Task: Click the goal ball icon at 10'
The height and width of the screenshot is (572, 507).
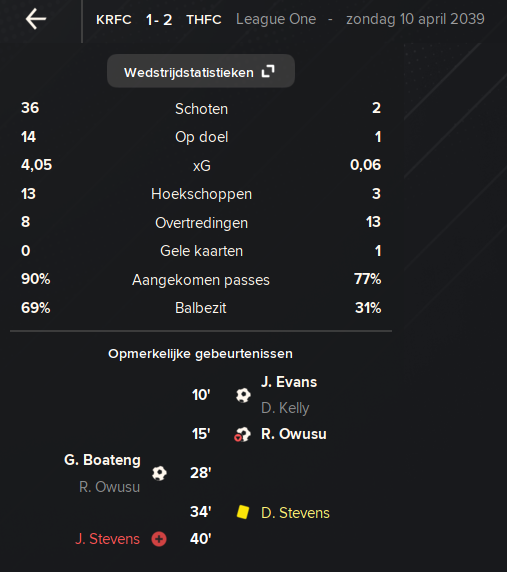Action: click(x=243, y=395)
